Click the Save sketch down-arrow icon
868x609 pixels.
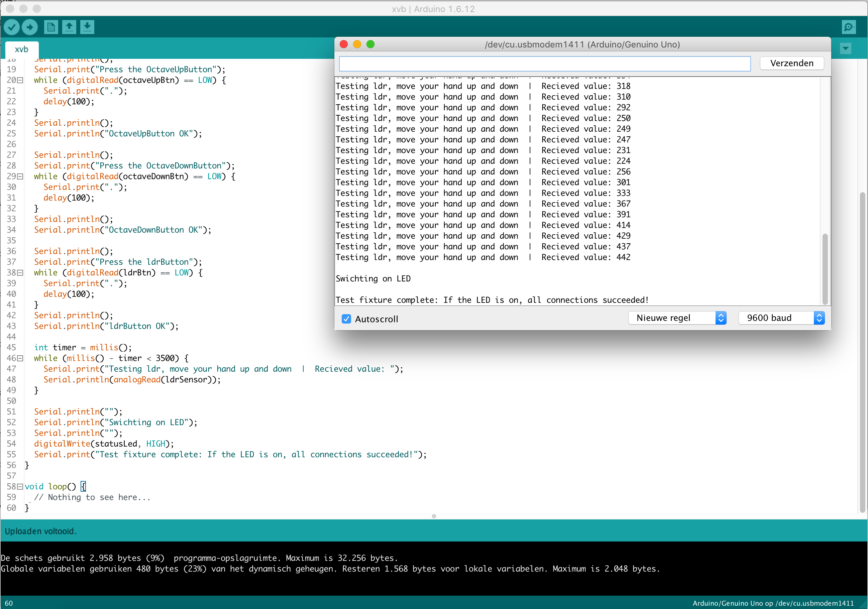(x=87, y=27)
